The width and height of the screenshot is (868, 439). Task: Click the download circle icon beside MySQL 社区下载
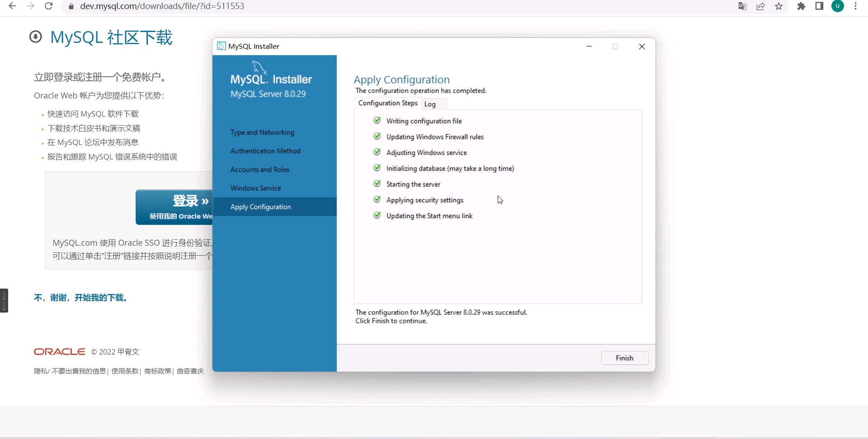[x=36, y=37]
